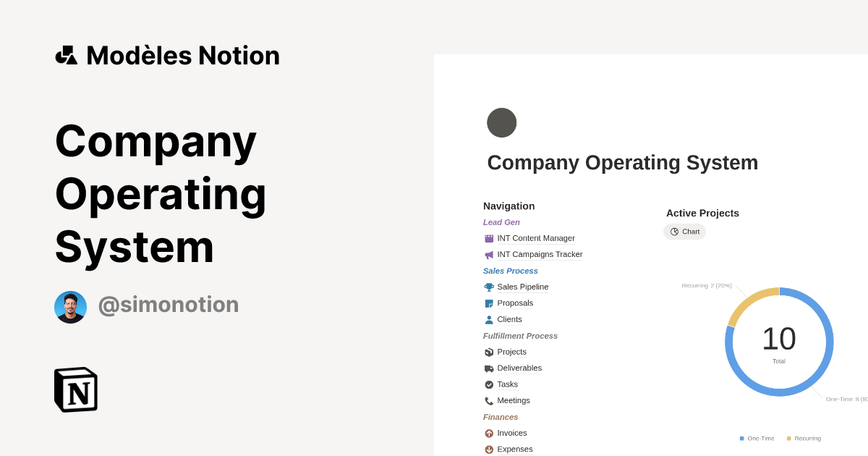Click the Meetings phone icon
868x456 pixels.
(489, 401)
